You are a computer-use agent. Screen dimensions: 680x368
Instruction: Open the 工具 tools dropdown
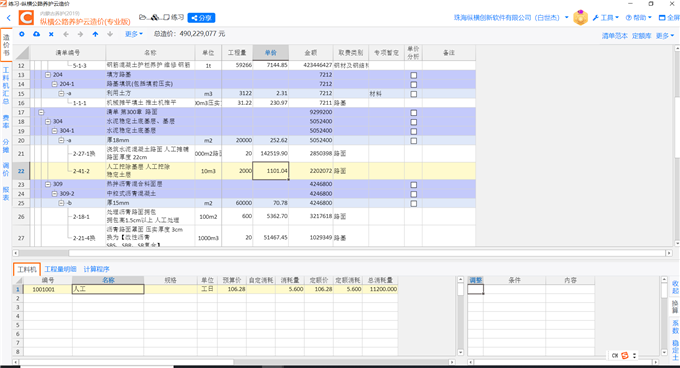606,18
